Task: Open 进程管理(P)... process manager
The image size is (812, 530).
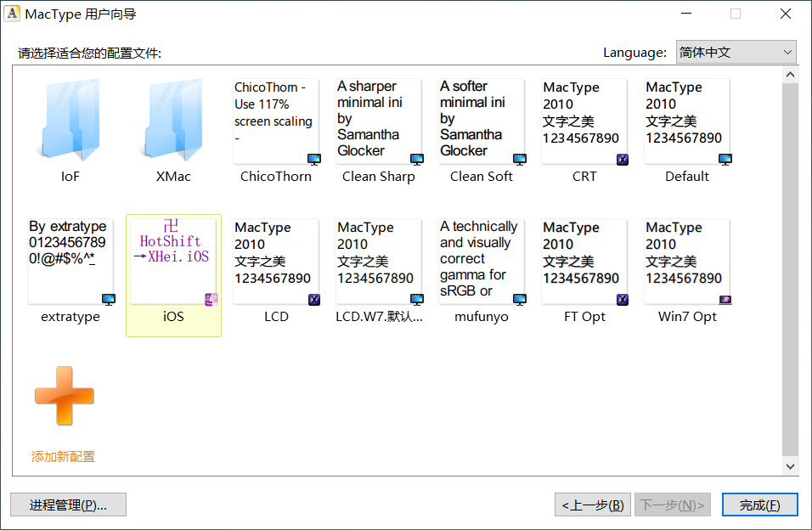Action: (x=68, y=505)
